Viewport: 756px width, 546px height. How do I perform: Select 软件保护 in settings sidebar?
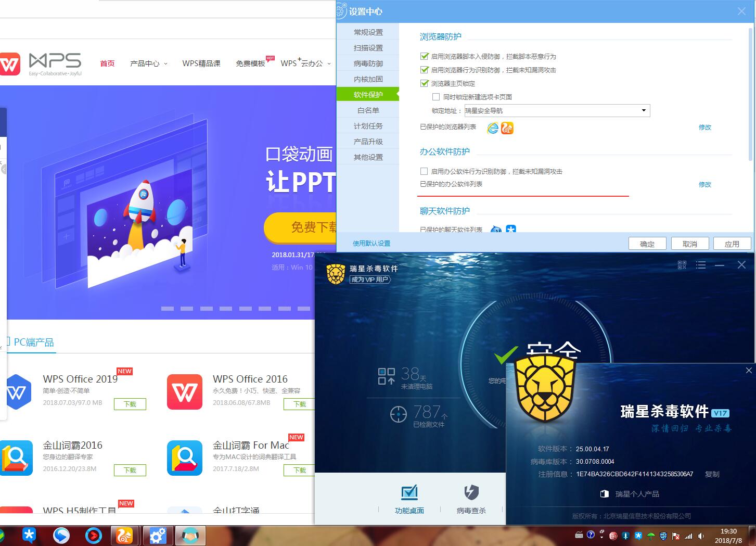368,95
